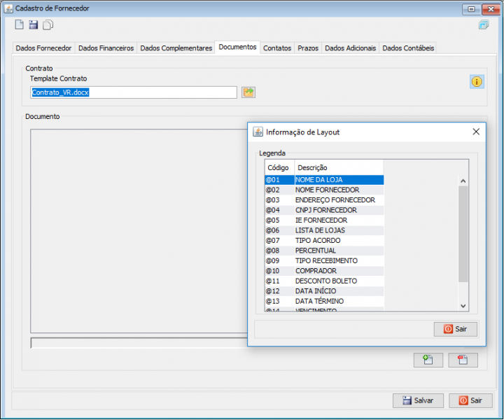Select the ENDEREÇO FORNECEDOR row
Image resolution: width=504 pixels, height=420 pixels.
click(324, 200)
